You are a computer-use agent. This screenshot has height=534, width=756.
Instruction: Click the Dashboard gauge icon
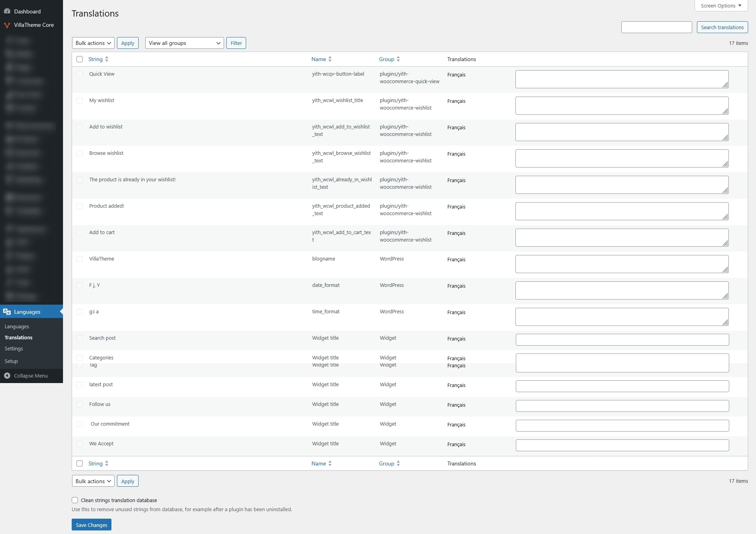(7, 11)
